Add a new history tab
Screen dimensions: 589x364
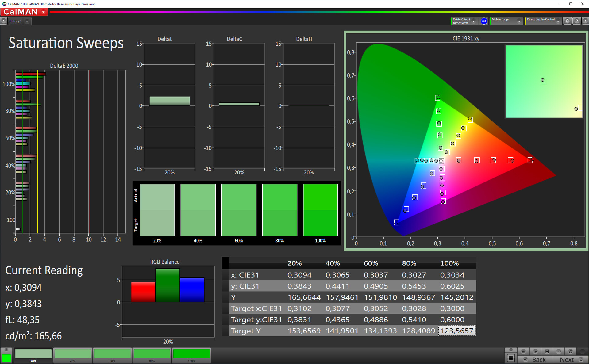point(27,21)
